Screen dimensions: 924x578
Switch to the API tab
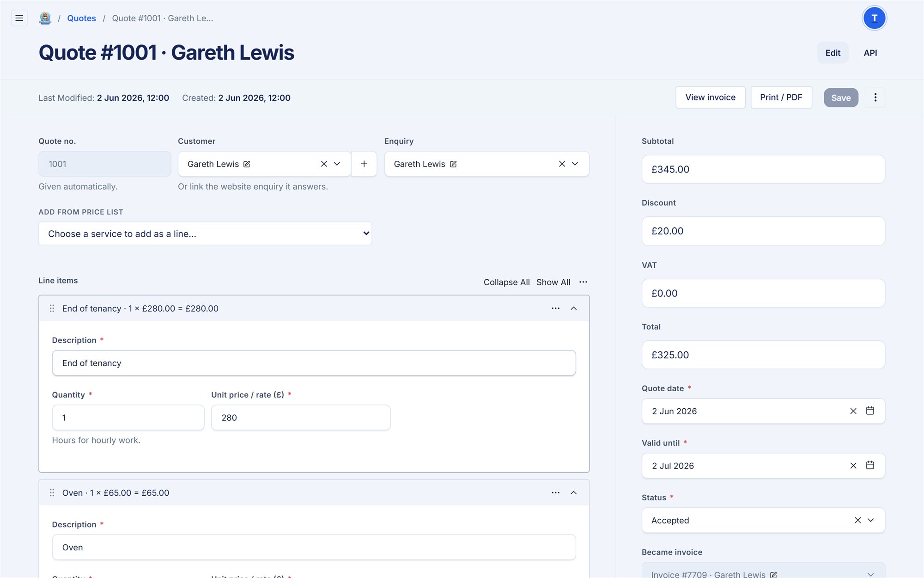click(870, 53)
